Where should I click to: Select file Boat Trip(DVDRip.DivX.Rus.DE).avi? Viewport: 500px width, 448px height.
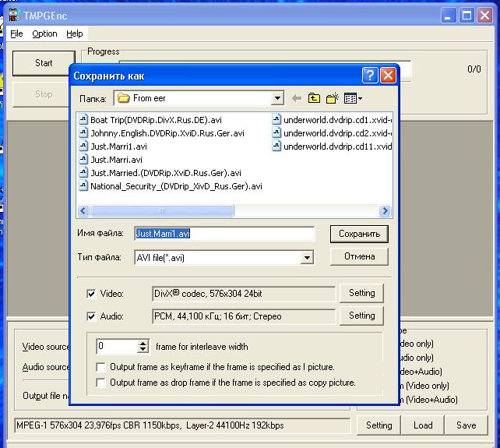[157, 120]
